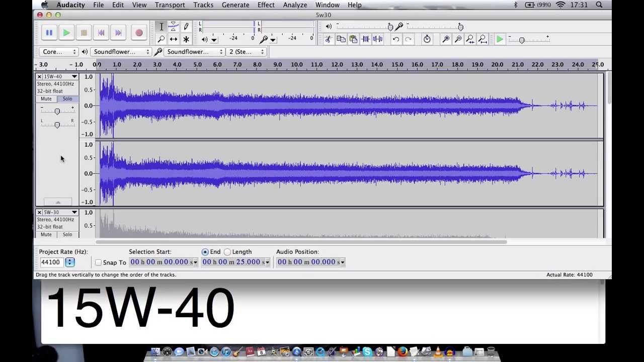Click the playback speed slider

(528, 40)
